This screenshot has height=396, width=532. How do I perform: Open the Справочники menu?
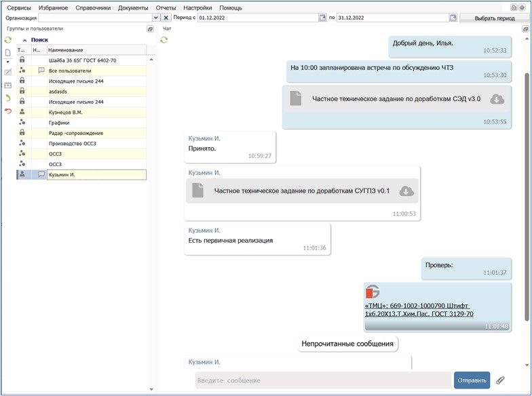(x=94, y=7)
